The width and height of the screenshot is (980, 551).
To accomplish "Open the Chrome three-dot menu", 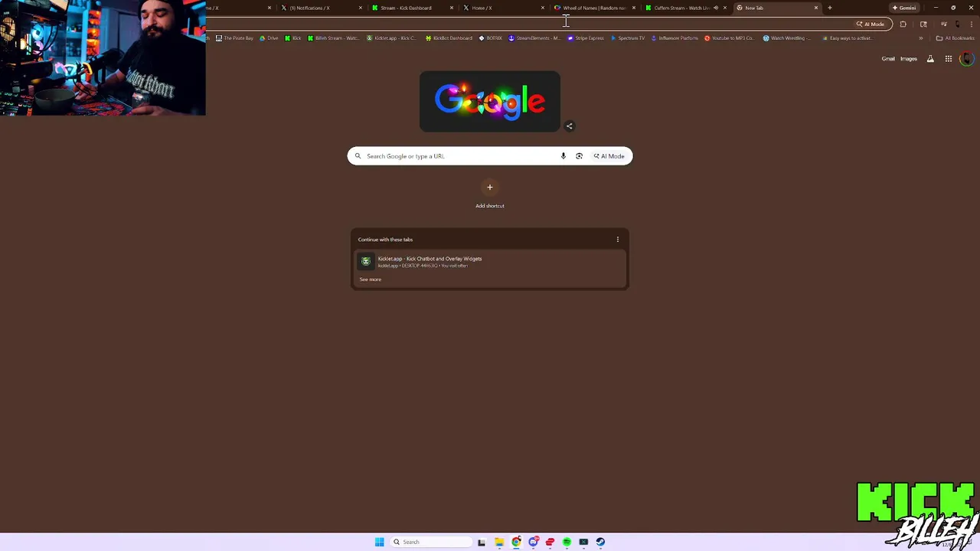I will point(971,24).
